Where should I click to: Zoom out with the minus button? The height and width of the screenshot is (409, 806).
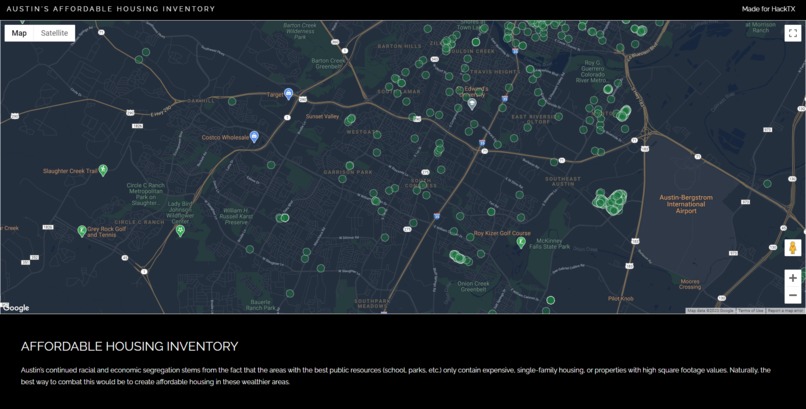[793, 295]
